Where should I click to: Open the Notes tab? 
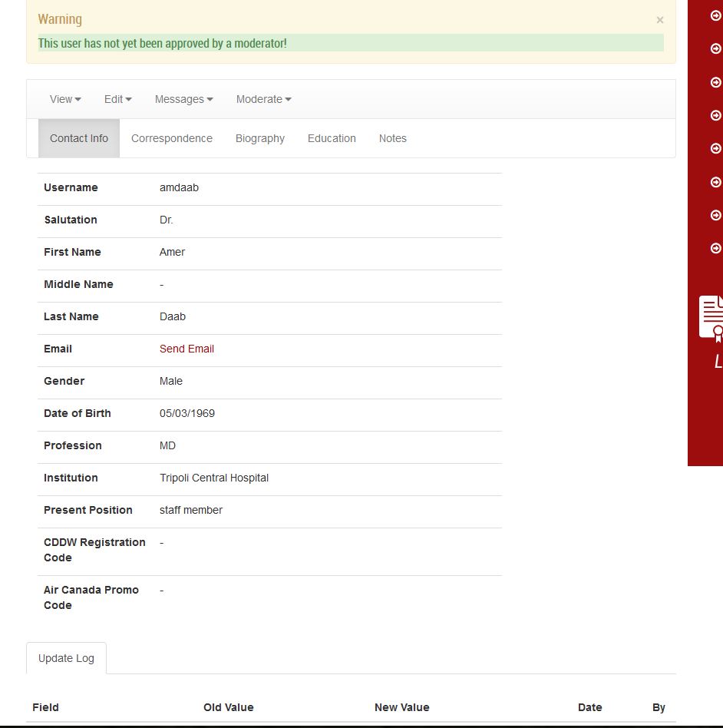(x=393, y=138)
